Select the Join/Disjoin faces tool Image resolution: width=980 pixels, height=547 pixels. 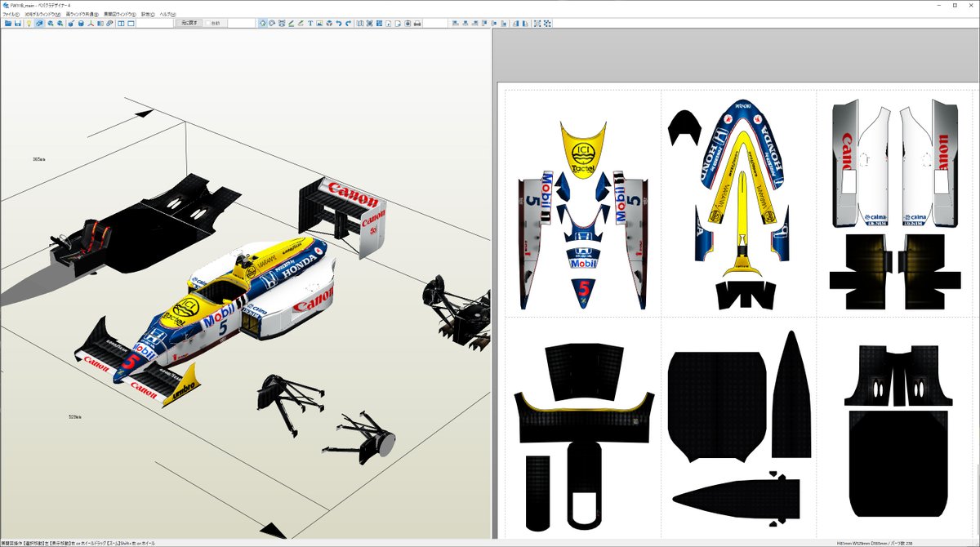pyautogui.click(x=282, y=24)
